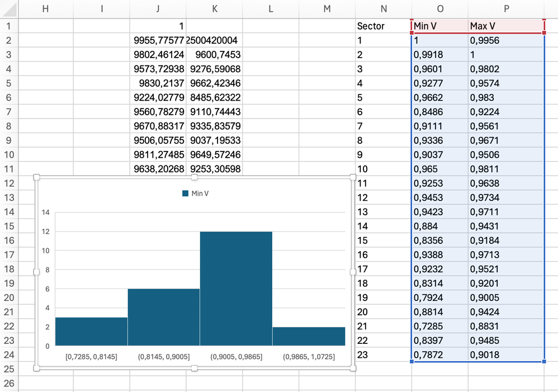The height and width of the screenshot is (392, 558).
Task: Click histogram bar for (0,8145, 0,9005]
Action: tap(164, 317)
